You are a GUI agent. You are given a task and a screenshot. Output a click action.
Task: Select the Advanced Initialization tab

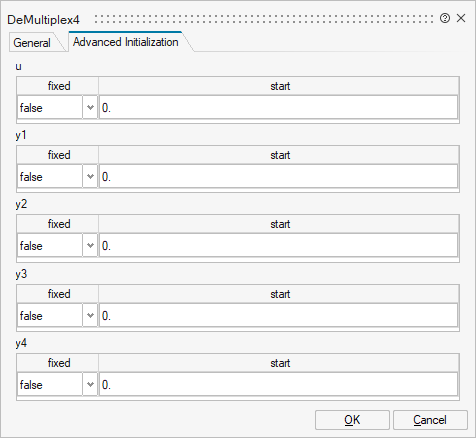[126, 42]
